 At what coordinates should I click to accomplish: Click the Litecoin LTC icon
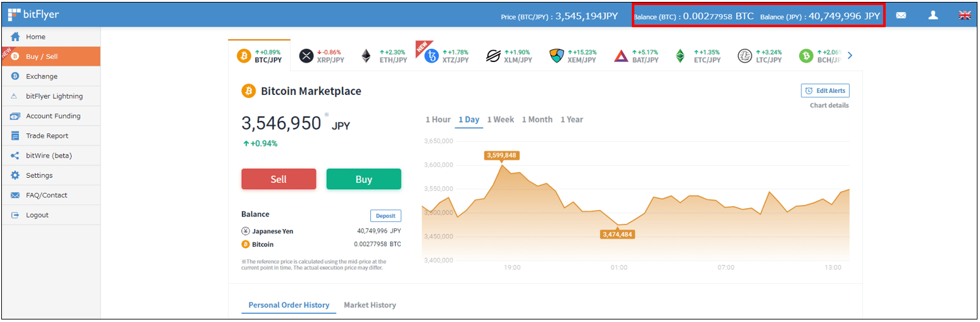click(744, 56)
